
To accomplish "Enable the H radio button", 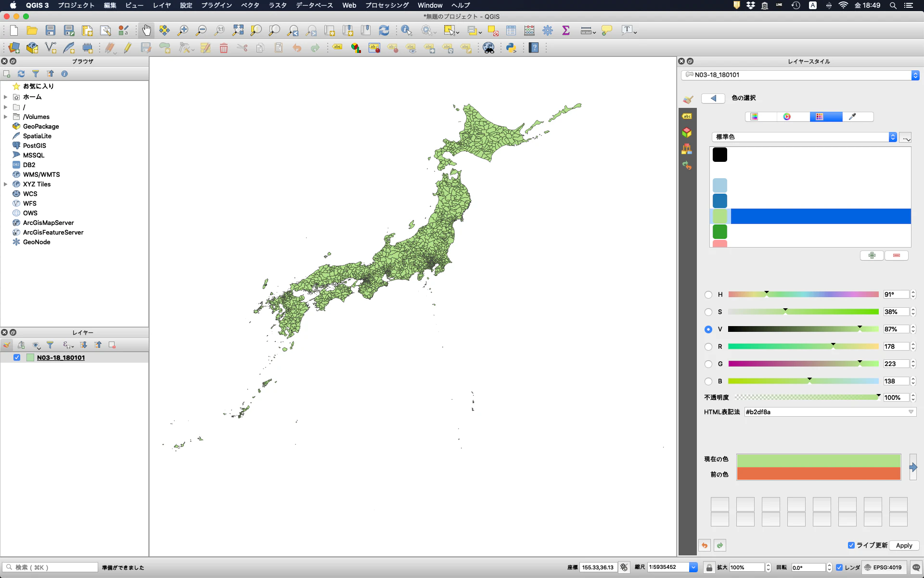I will [x=708, y=294].
